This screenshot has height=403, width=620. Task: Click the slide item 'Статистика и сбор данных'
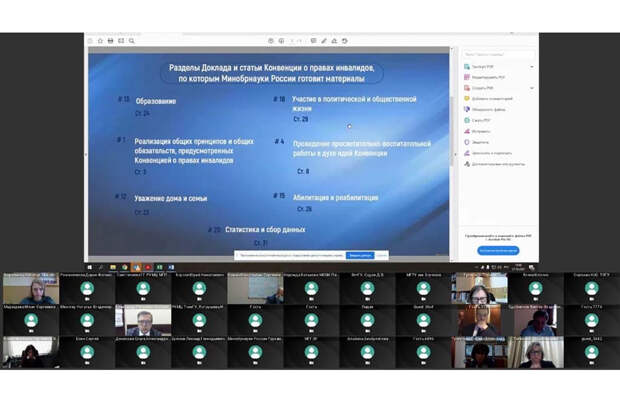[265, 230]
